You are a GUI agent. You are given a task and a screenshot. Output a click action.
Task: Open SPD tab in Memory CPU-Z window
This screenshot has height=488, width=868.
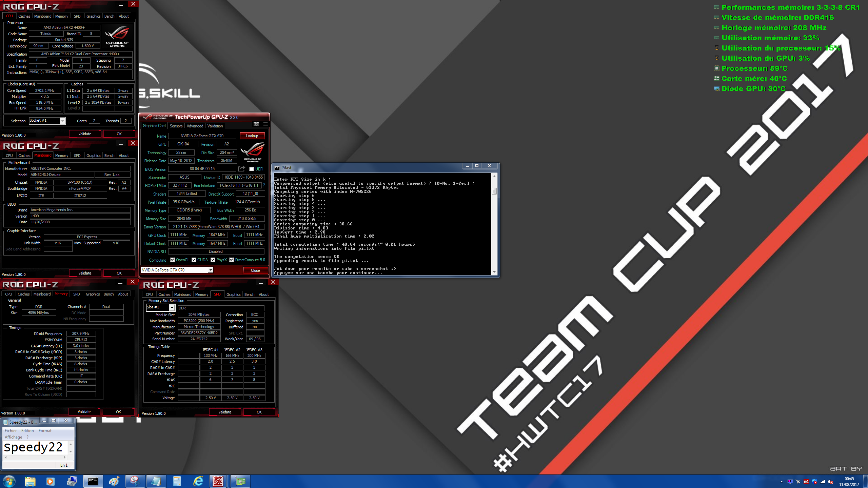(x=77, y=294)
